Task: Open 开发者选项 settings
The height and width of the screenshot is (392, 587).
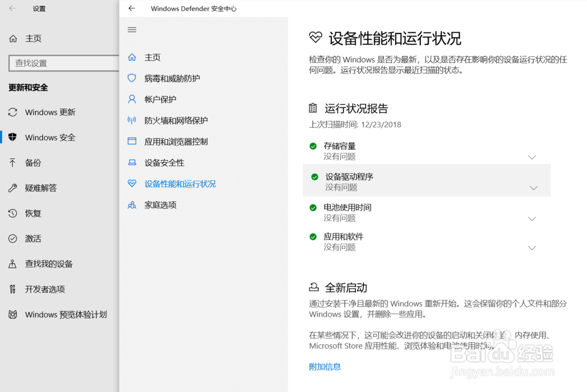Action: (45, 289)
